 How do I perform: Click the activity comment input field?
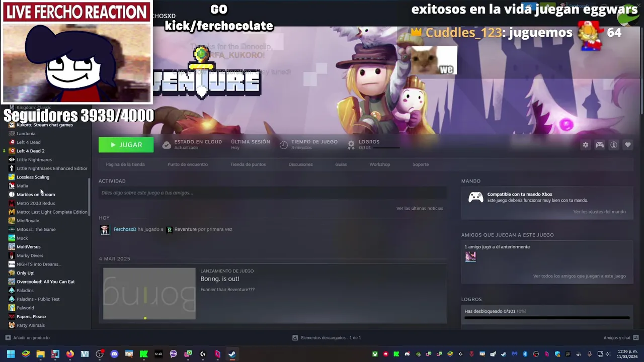tap(273, 193)
